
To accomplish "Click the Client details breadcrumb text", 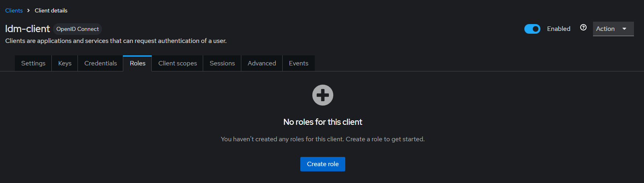I will point(51,10).
